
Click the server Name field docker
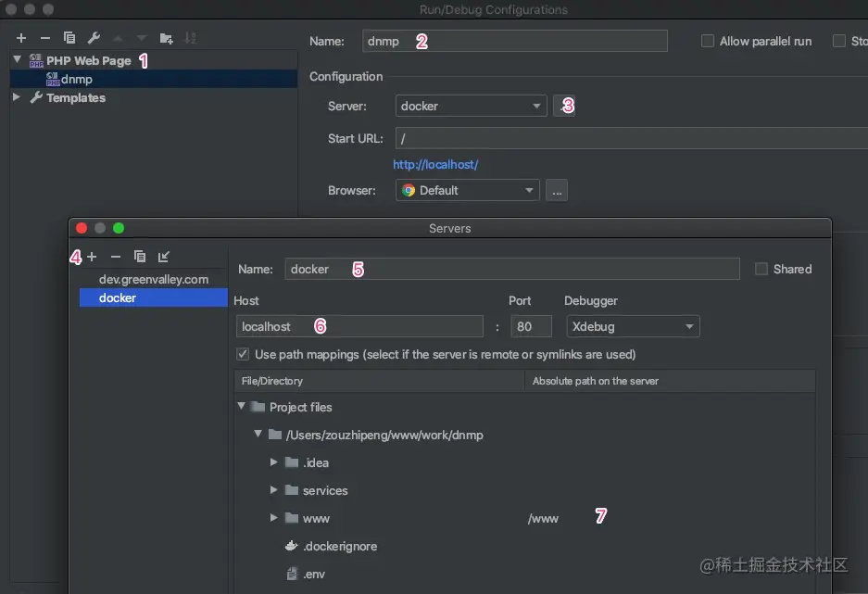pyautogui.click(x=512, y=269)
